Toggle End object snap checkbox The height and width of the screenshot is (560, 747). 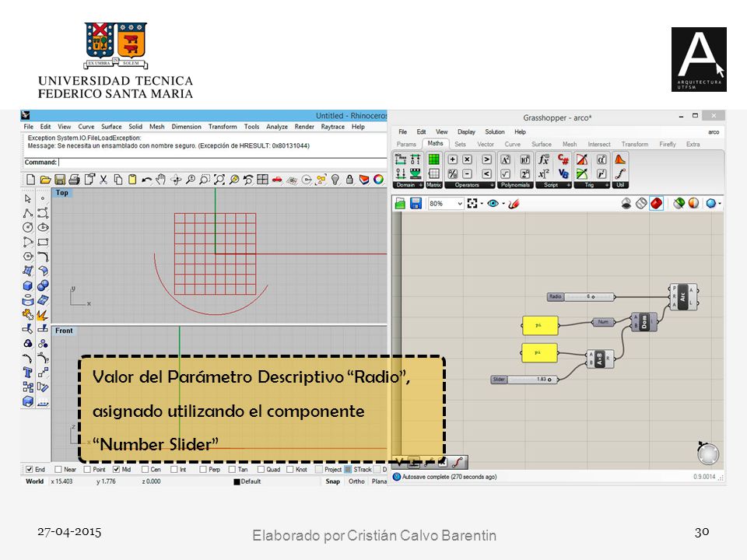pyautogui.click(x=29, y=470)
